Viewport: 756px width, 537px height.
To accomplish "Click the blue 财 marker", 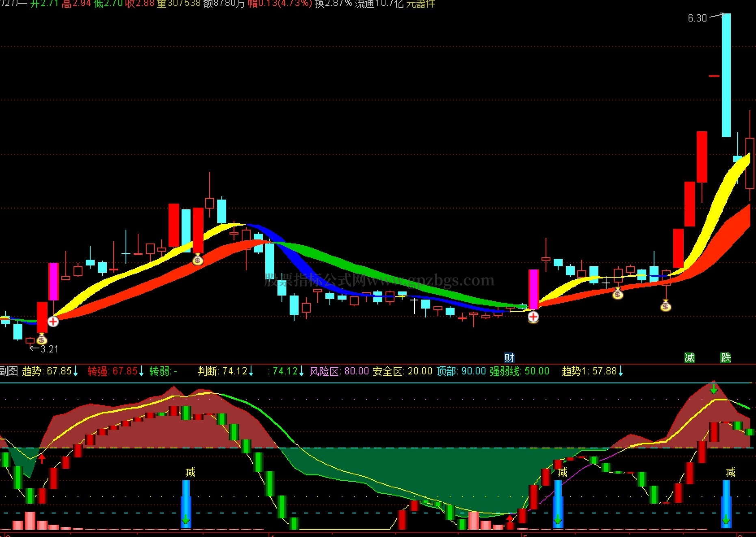I will click(509, 358).
